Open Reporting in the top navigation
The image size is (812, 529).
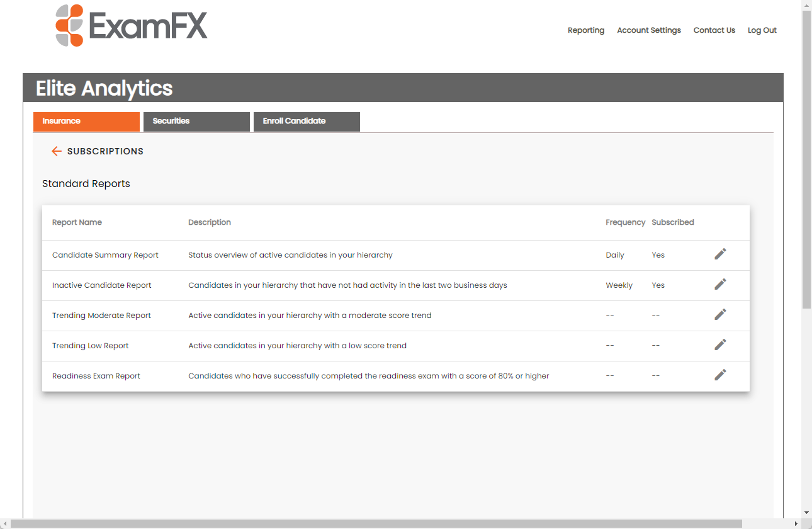(x=585, y=30)
